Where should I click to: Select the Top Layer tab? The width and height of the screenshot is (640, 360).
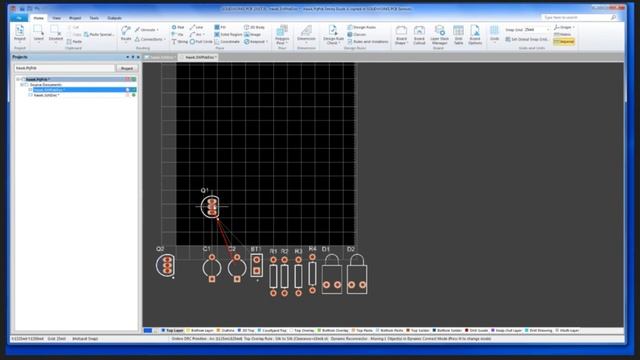pyautogui.click(x=172, y=331)
